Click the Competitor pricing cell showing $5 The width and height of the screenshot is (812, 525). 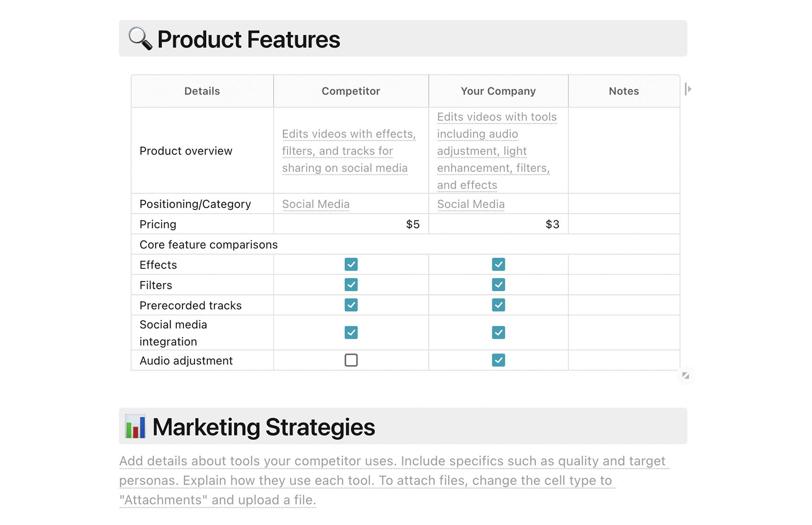(351, 224)
